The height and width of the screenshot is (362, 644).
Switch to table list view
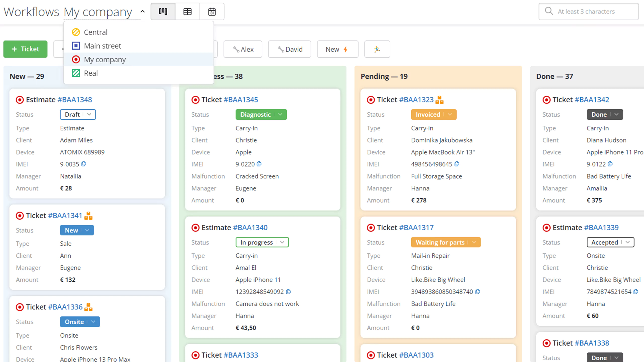coord(187,12)
